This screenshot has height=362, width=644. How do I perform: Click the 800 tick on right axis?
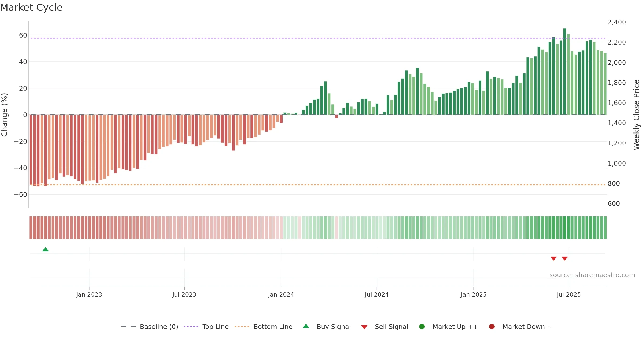(x=614, y=184)
